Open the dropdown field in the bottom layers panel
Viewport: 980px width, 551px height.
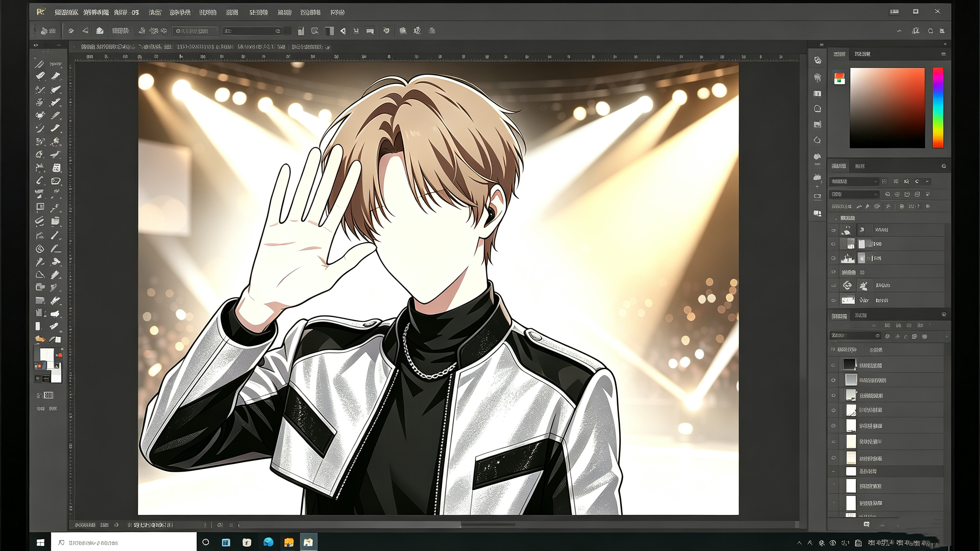click(x=855, y=335)
